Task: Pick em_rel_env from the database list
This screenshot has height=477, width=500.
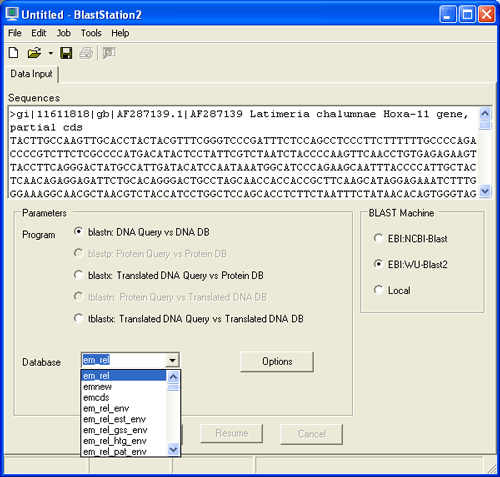Action: [124, 408]
